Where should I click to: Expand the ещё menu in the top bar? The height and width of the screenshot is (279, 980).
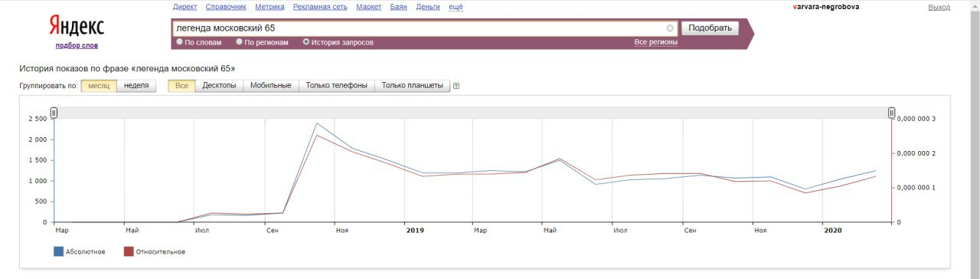click(456, 7)
